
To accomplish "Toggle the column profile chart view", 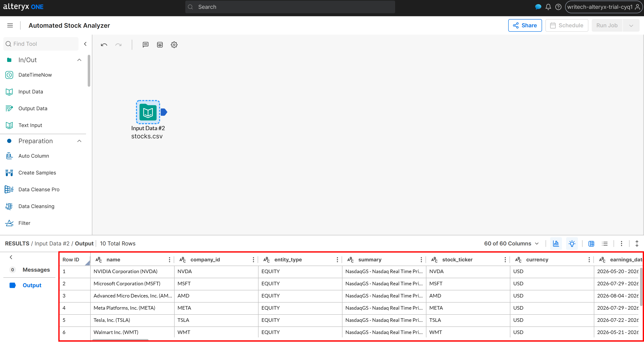I will pos(556,243).
